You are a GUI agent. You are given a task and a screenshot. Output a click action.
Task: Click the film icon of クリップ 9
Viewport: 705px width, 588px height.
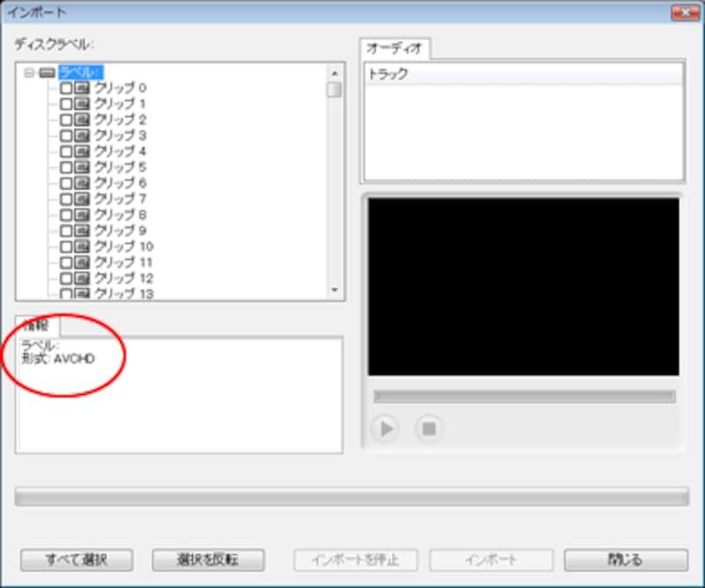[x=82, y=231]
